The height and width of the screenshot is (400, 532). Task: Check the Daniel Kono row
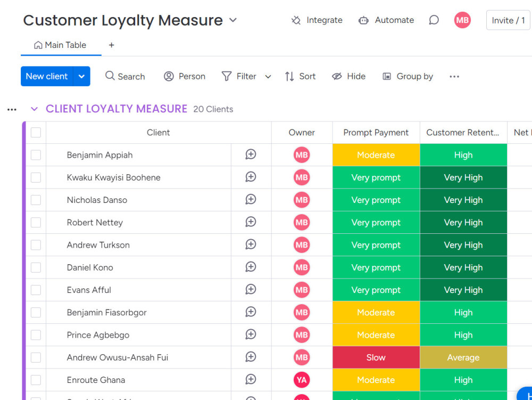click(36, 267)
